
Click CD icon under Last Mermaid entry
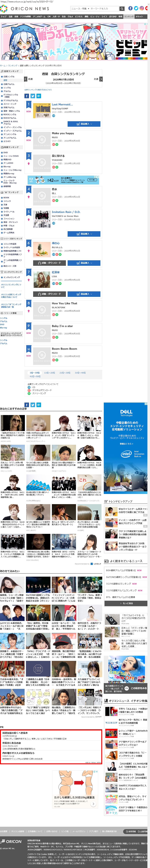coord(53,116)
